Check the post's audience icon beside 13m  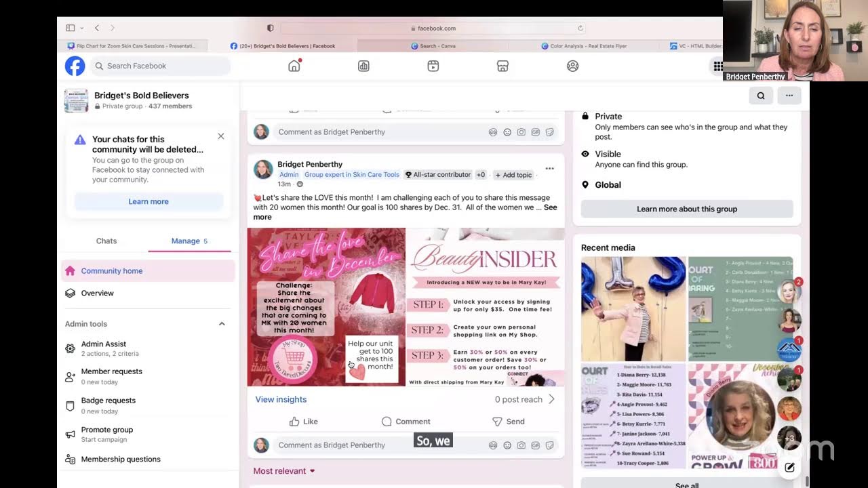click(300, 184)
